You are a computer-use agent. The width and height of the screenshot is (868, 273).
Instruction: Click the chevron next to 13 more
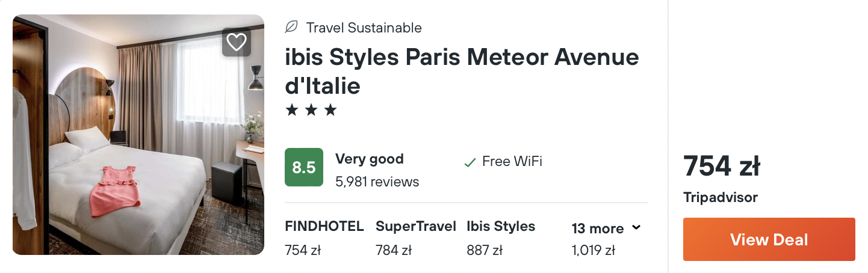pos(636,228)
